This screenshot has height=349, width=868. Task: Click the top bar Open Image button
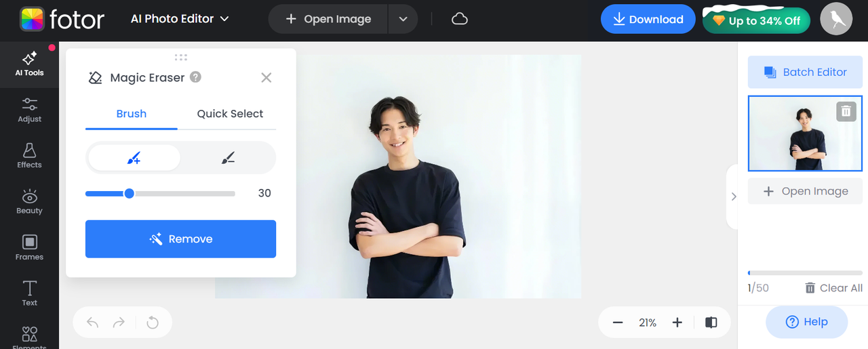pos(328,19)
